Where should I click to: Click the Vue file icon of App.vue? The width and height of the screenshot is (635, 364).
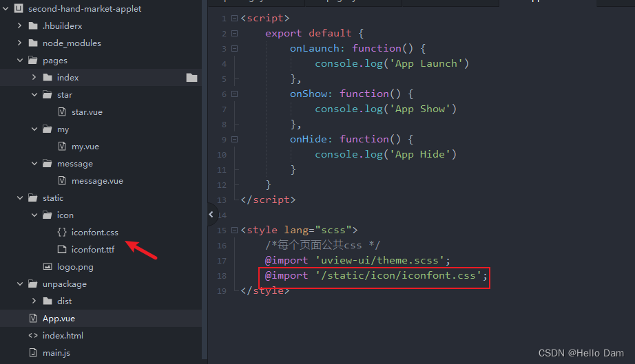pos(33,319)
